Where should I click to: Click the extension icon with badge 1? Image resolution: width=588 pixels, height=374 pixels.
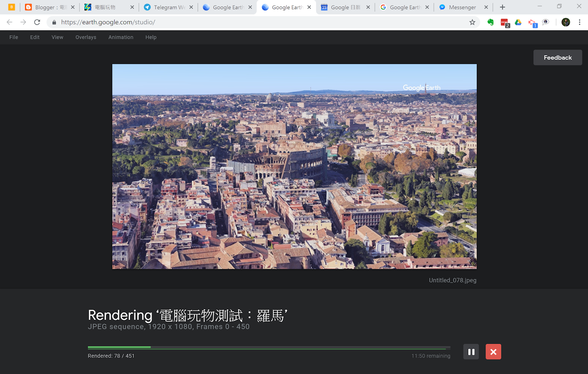[533, 22]
